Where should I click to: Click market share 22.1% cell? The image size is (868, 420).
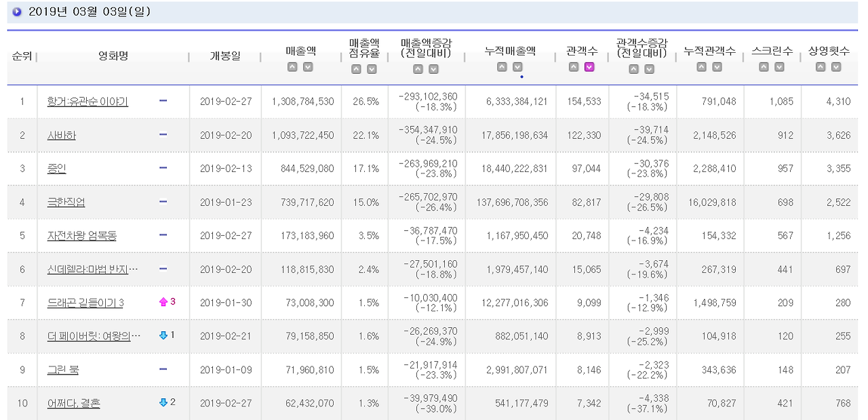pos(366,135)
